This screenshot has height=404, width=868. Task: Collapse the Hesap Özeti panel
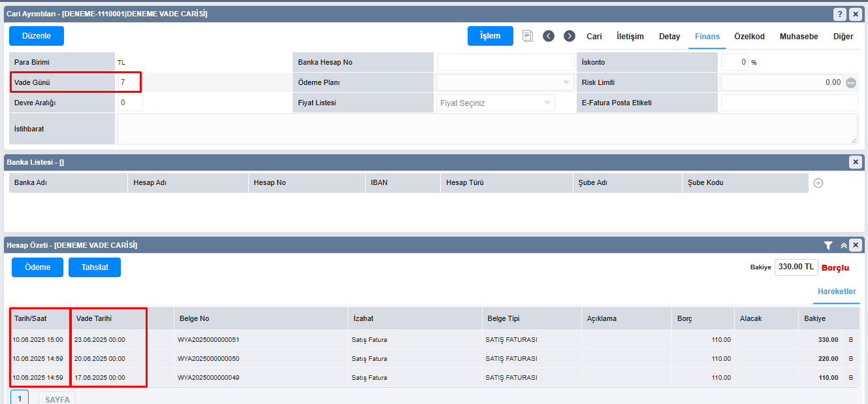(x=843, y=245)
